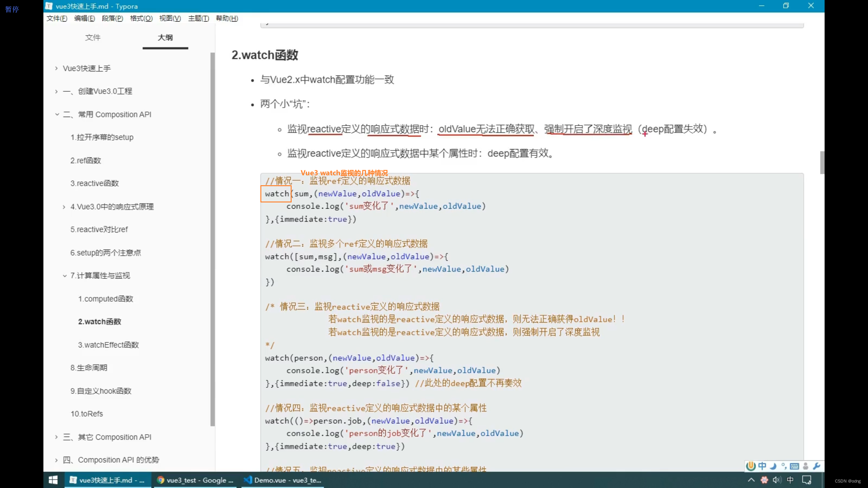Close the Typora window
The width and height of the screenshot is (868, 488).
coord(811,6)
